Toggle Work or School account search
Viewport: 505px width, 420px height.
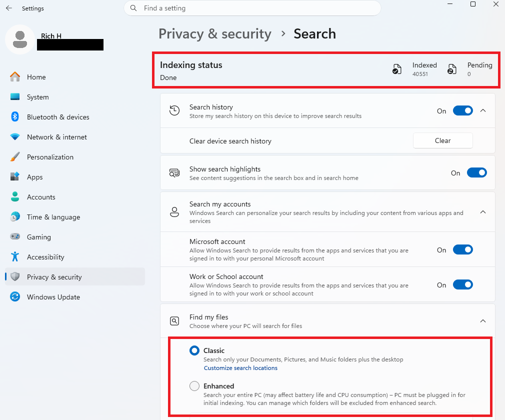point(463,284)
